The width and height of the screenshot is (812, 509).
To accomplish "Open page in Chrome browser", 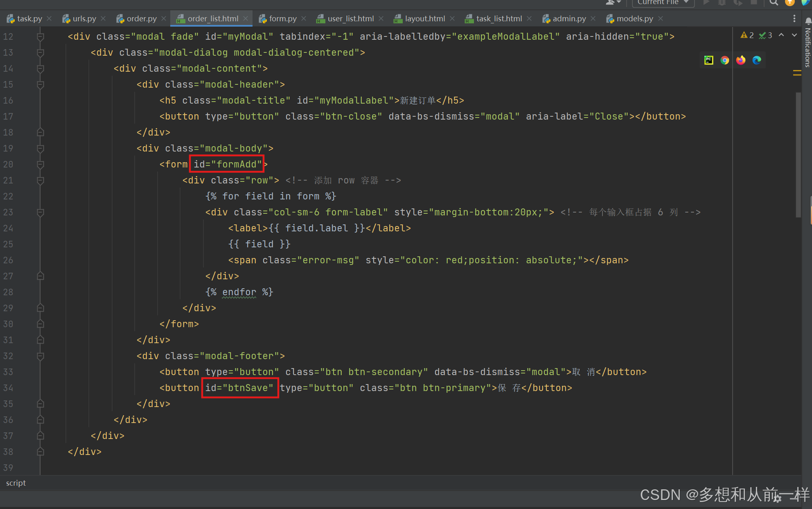I will [725, 60].
